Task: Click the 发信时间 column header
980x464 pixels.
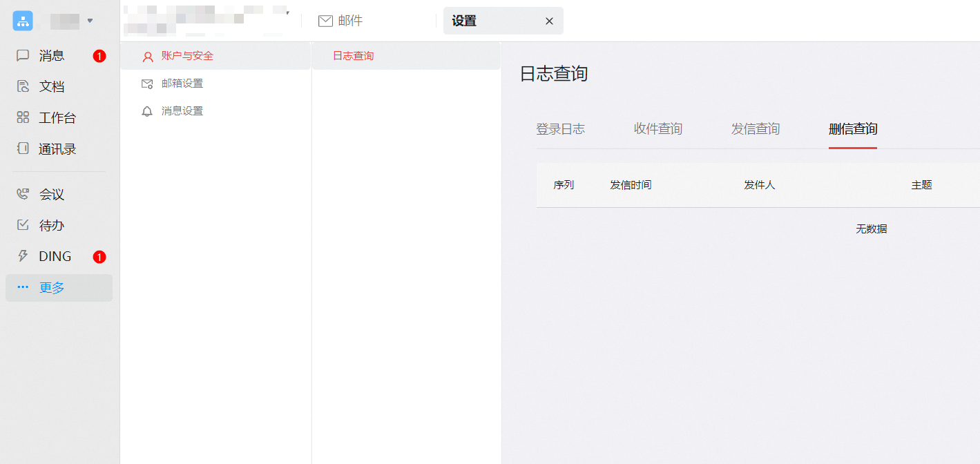Action: coord(631,185)
